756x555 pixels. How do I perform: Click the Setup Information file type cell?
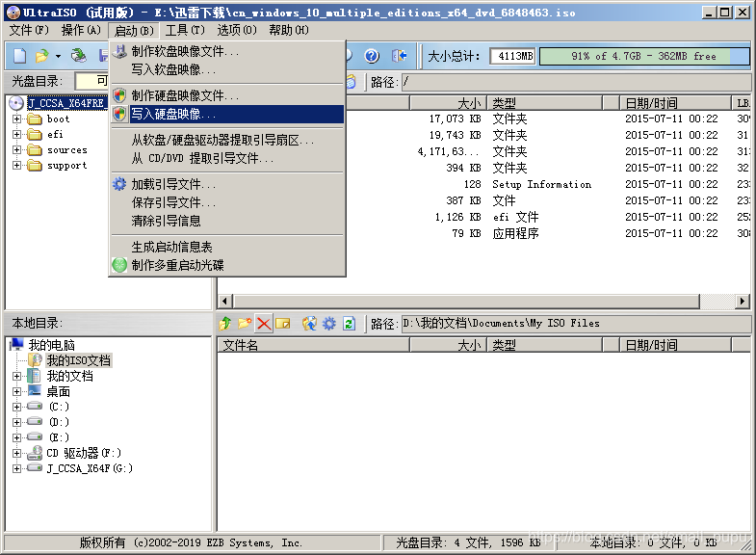point(541,184)
